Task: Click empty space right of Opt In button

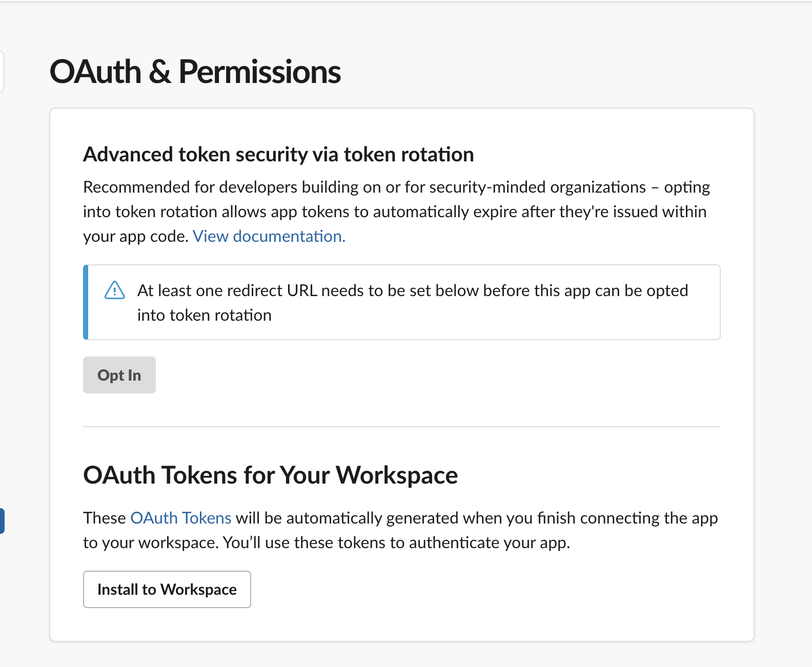Action: 410,375
